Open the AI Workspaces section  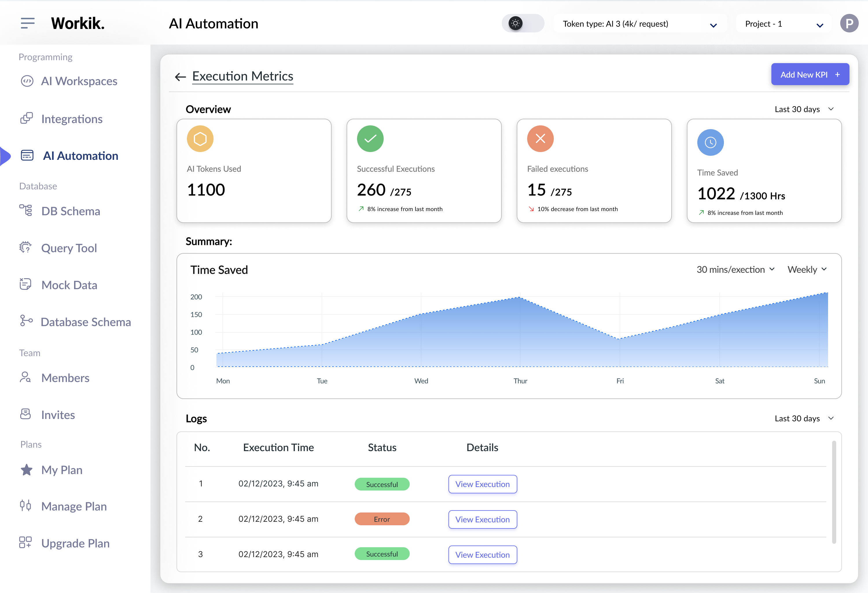pos(79,81)
